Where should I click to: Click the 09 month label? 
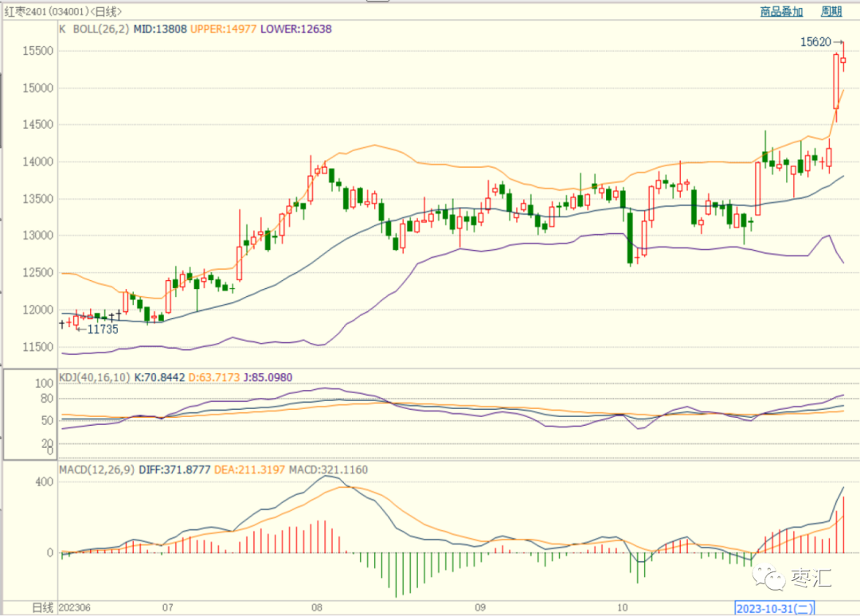[x=480, y=608]
